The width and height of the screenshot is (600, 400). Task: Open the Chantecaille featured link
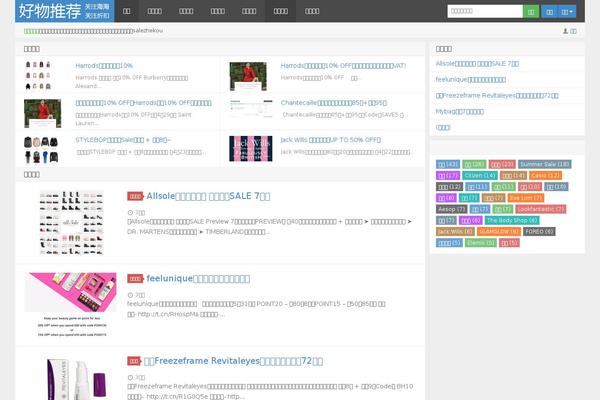[x=334, y=103]
